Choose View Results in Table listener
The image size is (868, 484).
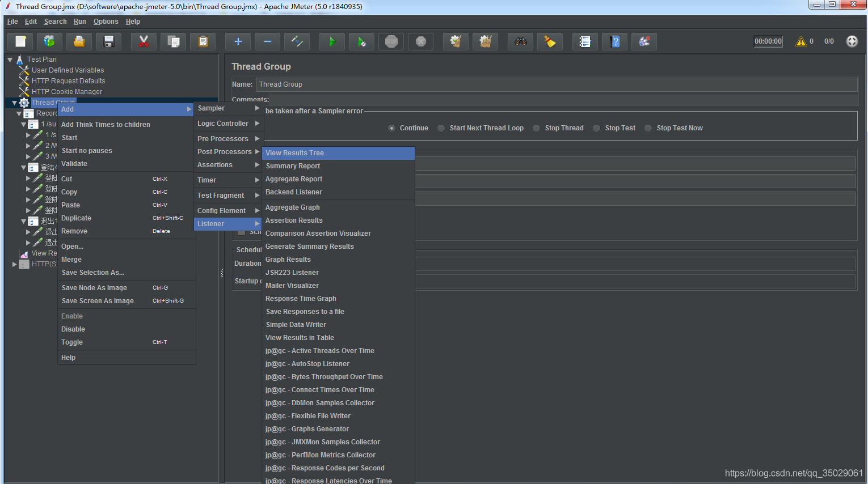coord(338,338)
